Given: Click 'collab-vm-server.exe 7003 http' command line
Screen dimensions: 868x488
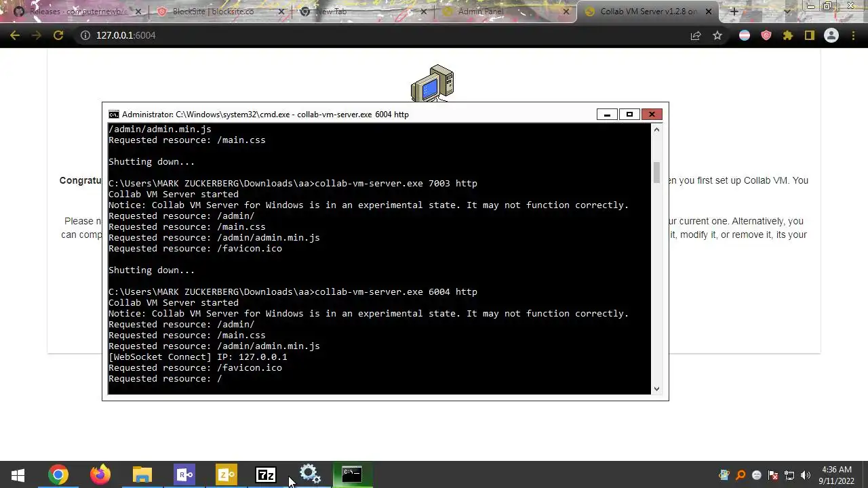Looking at the screenshot, I should (x=396, y=184).
